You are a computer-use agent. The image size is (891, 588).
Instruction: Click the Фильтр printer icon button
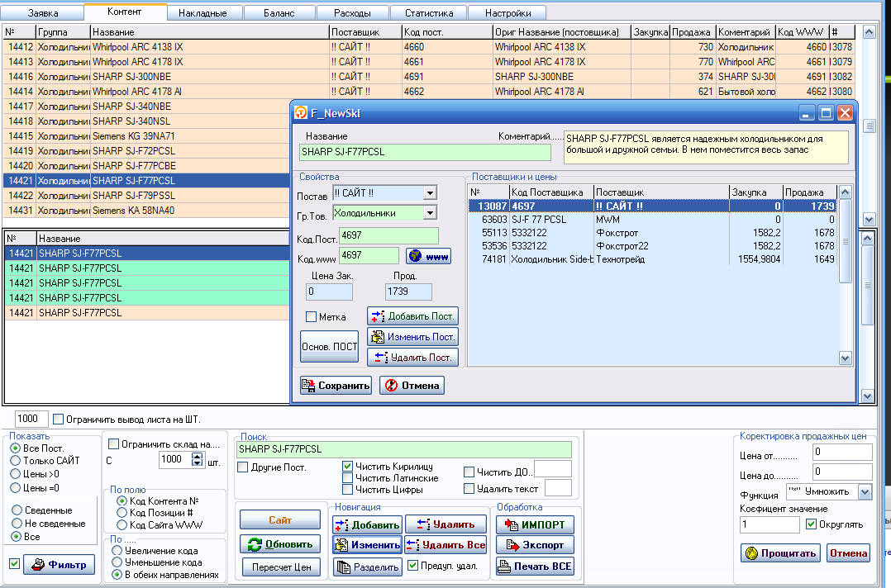coord(59,565)
